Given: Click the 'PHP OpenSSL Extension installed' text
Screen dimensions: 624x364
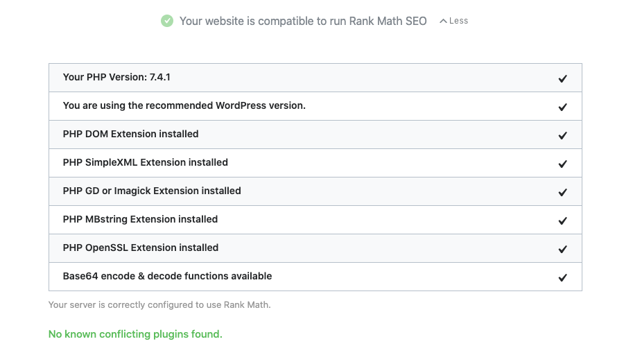Looking at the screenshot, I should pyautogui.click(x=140, y=248).
